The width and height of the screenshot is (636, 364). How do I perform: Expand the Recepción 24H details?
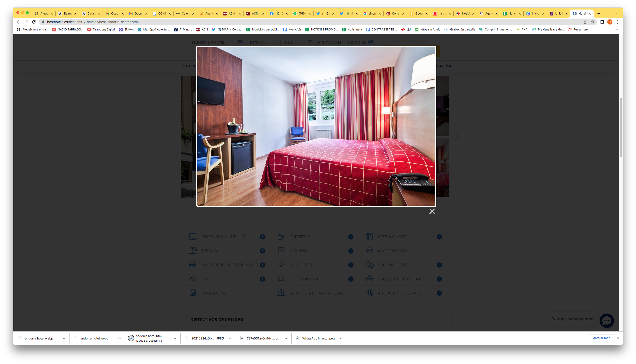pos(351,279)
